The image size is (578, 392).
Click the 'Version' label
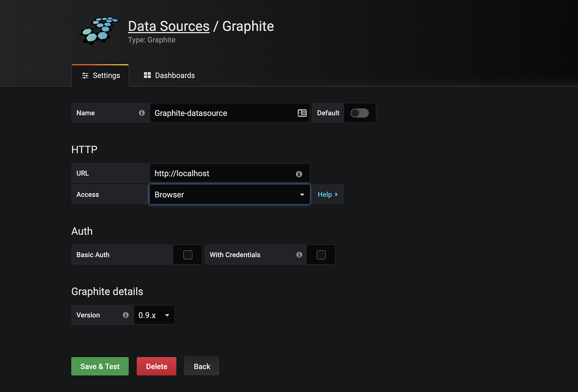point(88,315)
